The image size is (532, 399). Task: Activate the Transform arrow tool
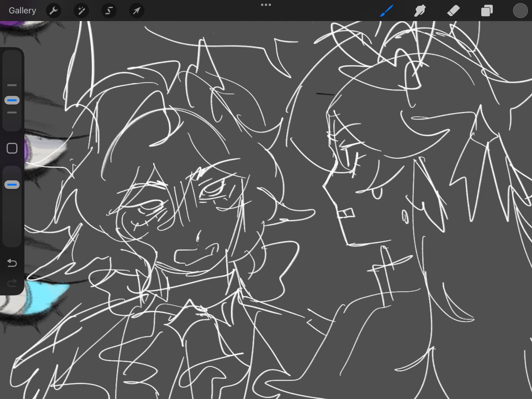[x=137, y=11]
